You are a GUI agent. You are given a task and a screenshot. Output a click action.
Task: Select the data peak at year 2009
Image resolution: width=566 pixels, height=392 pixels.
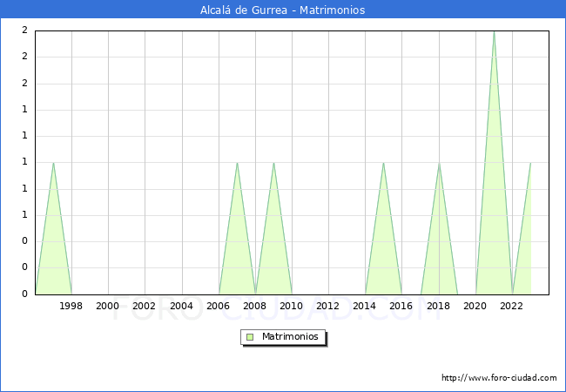tap(273, 163)
